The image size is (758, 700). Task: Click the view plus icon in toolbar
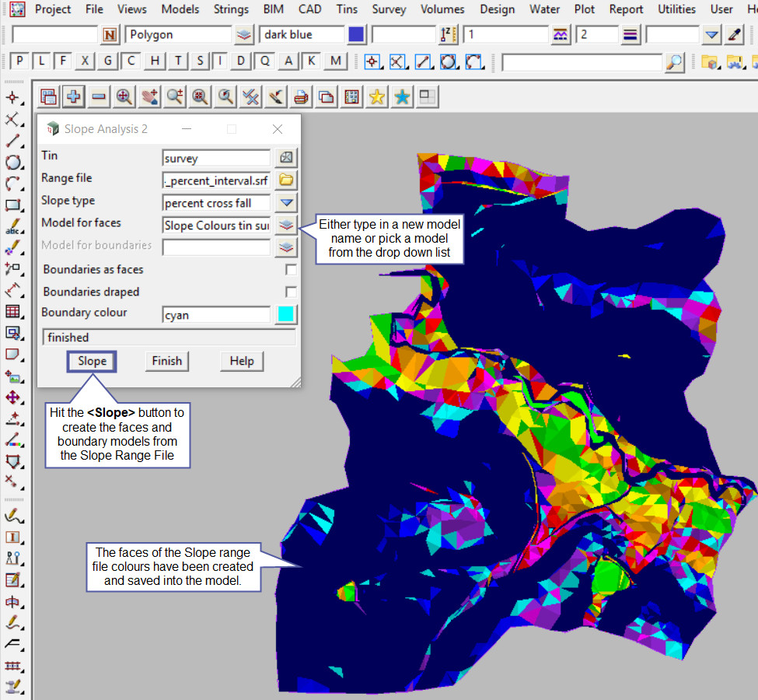coord(74,96)
